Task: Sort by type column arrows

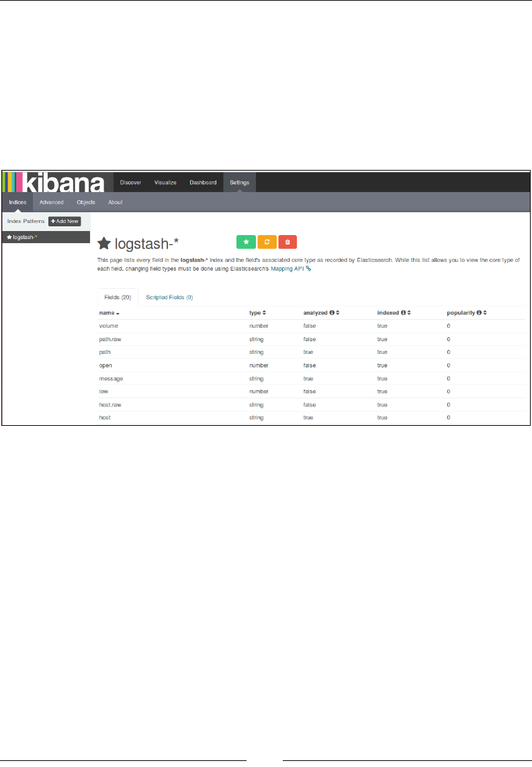Action: tap(264, 312)
